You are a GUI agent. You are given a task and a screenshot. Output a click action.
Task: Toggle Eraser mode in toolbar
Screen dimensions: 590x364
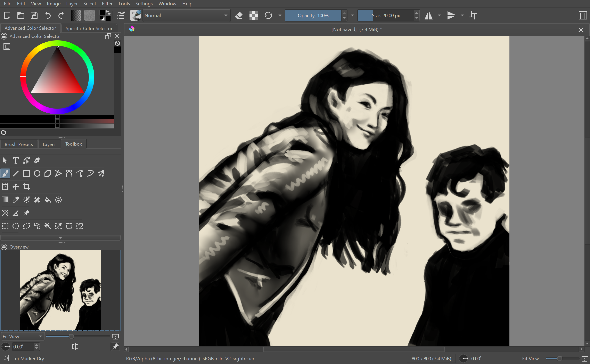pos(239,15)
